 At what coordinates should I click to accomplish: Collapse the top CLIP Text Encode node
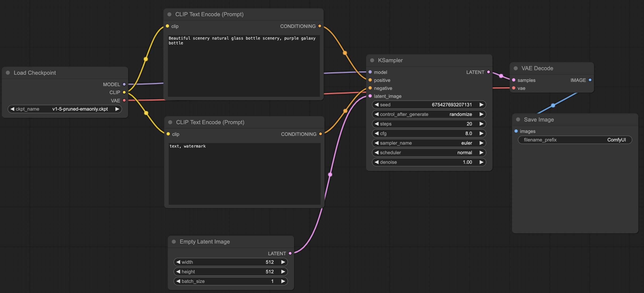click(x=170, y=14)
